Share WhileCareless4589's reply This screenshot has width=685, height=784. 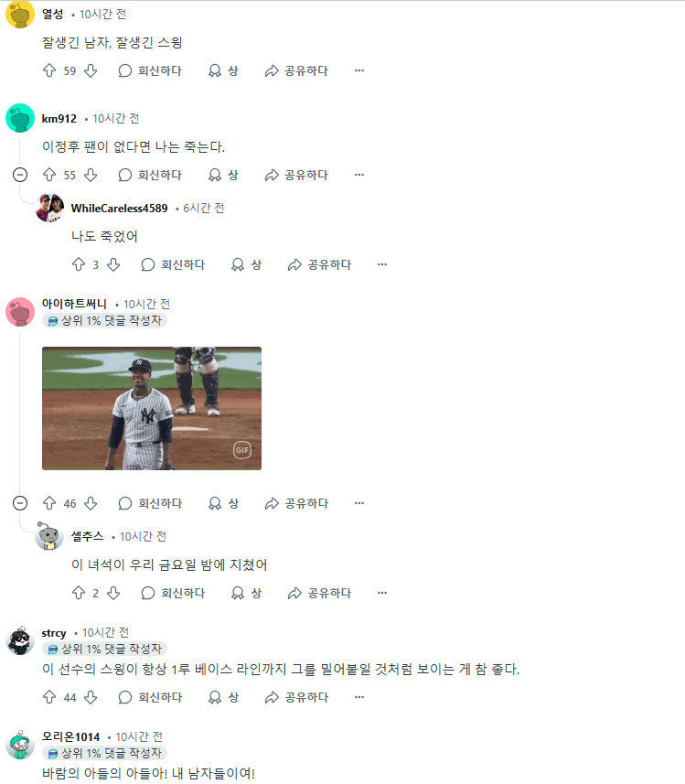click(x=319, y=264)
